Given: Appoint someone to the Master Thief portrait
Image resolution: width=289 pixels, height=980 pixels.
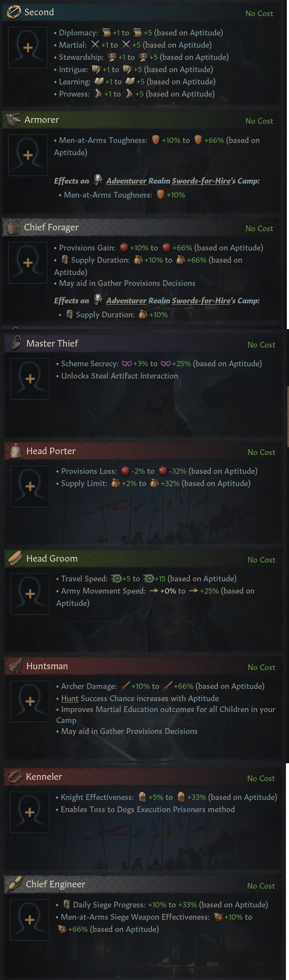Looking at the screenshot, I should [x=30, y=379].
